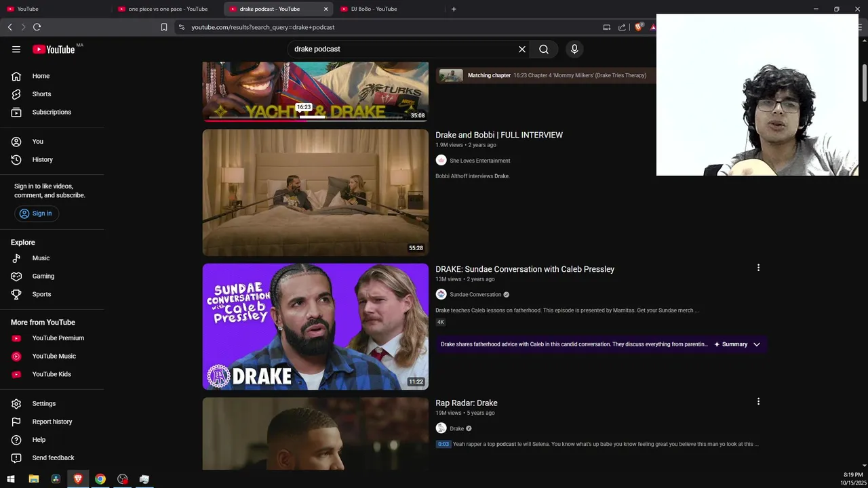Click the cast/screen icon in address bar
The width and height of the screenshot is (868, 488).
pyautogui.click(x=606, y=27)
